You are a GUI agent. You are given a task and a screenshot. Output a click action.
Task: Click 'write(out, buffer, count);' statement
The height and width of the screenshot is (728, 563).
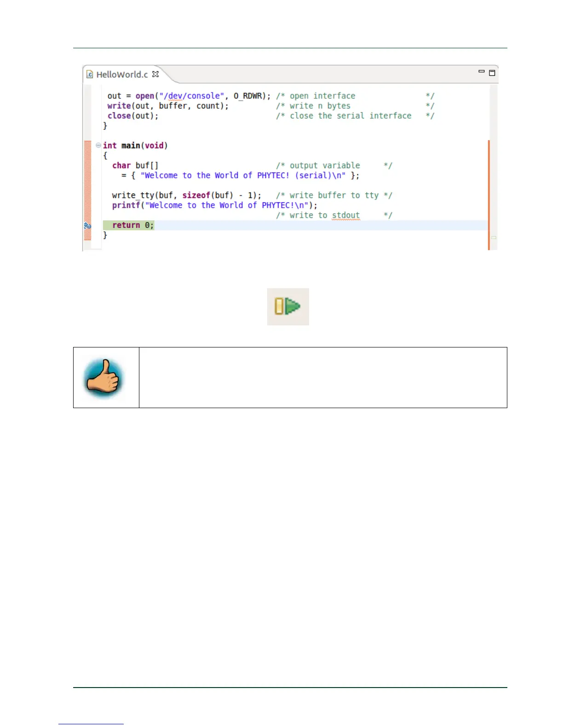coord(168,106)
